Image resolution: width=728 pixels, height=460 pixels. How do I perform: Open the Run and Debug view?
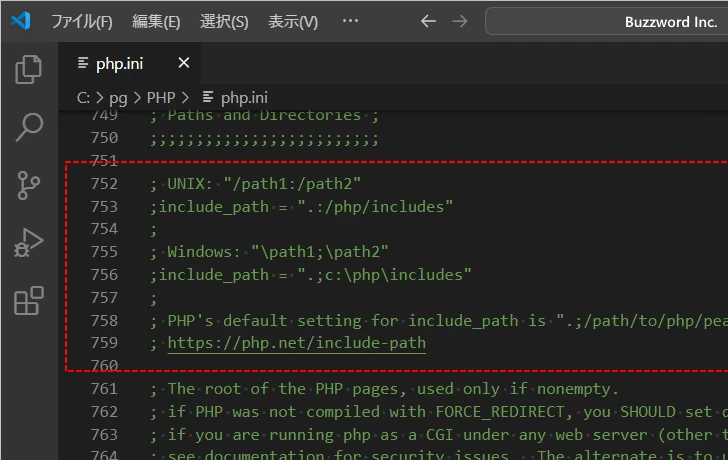tap(28, 243)
